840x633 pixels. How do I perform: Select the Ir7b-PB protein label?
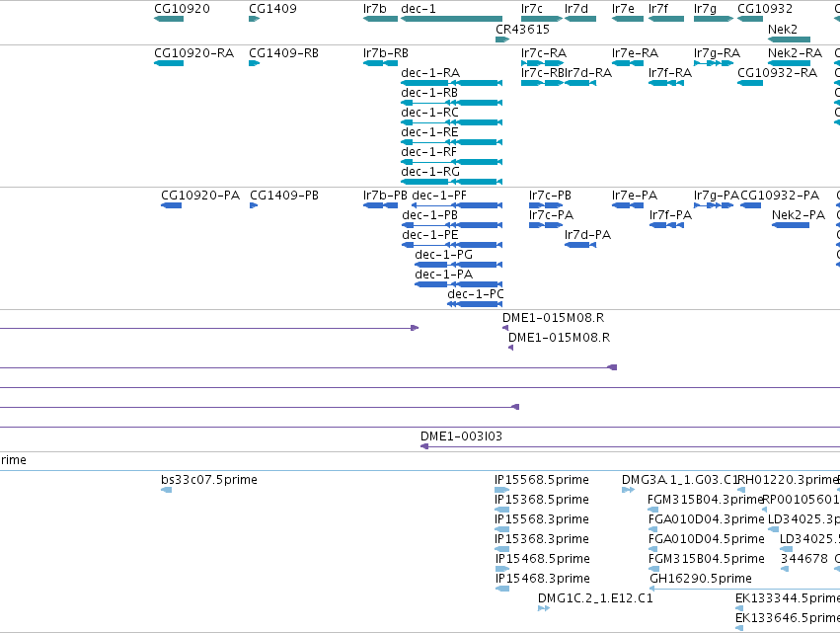click(x=385, y=196)
